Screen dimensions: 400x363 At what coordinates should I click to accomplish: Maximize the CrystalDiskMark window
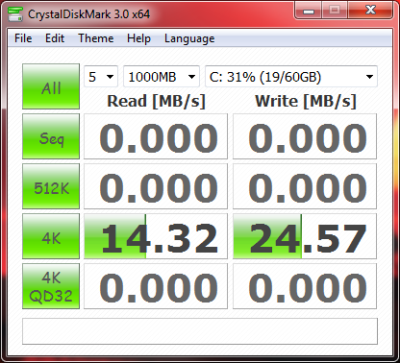point(334,11)
